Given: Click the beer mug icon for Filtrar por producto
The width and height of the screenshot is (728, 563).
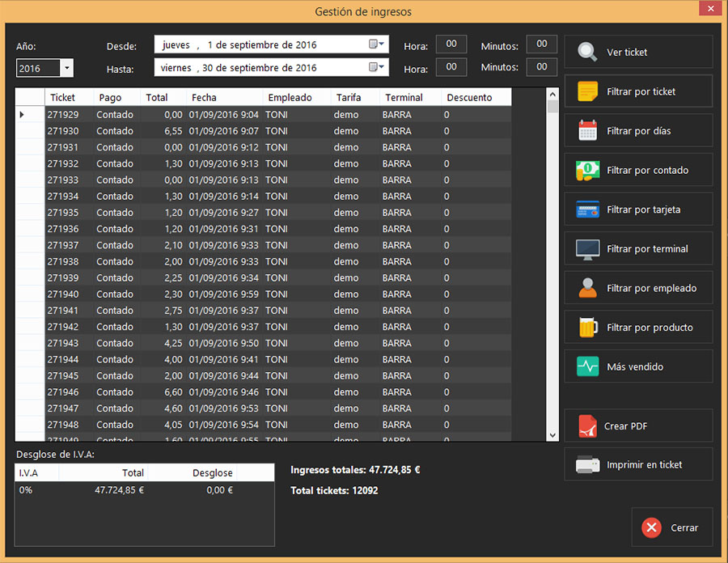Looking at the screenshot, I should point(587,328).
